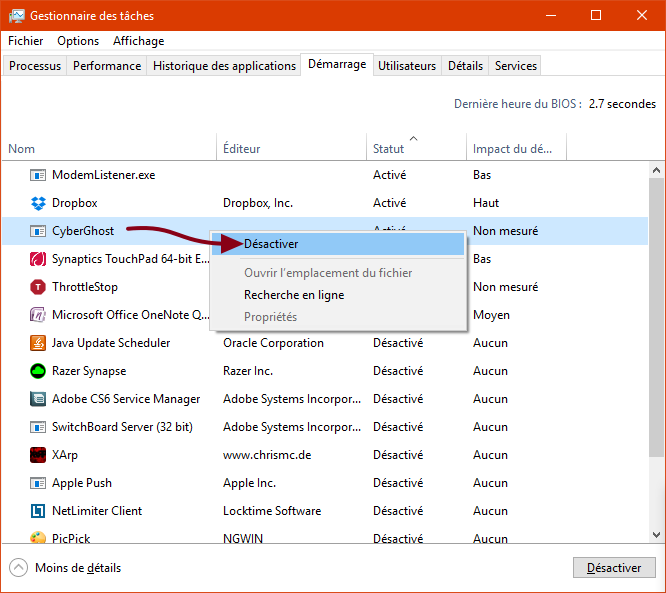
Task: Click Propriétés in the context menu
Action: (338, 317)
